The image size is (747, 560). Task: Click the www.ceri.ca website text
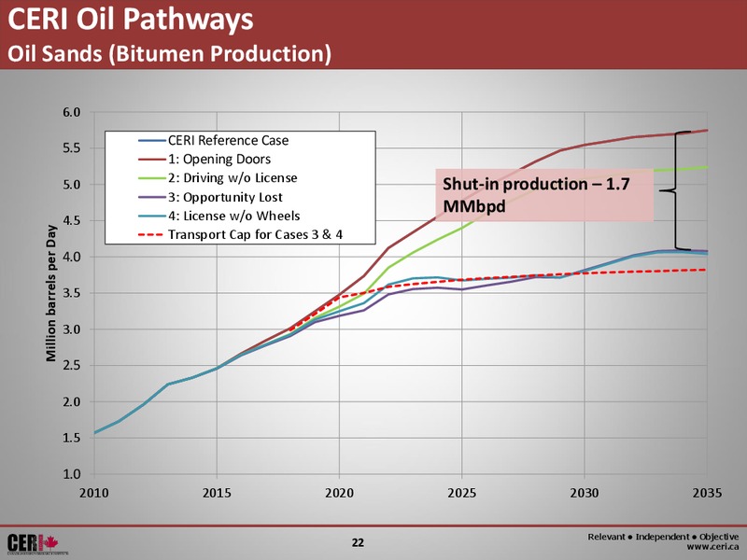[x=712, y=548]
